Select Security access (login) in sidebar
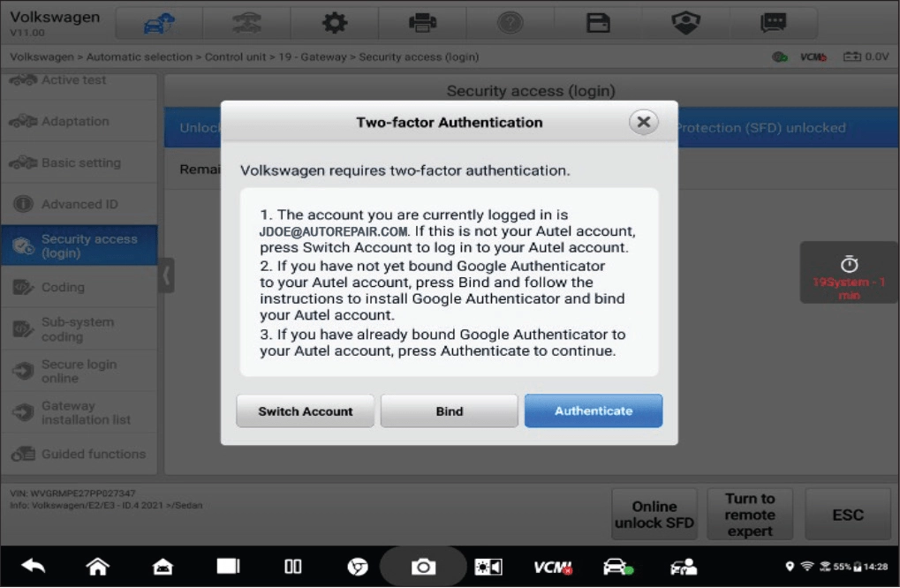 pos(79,245)
